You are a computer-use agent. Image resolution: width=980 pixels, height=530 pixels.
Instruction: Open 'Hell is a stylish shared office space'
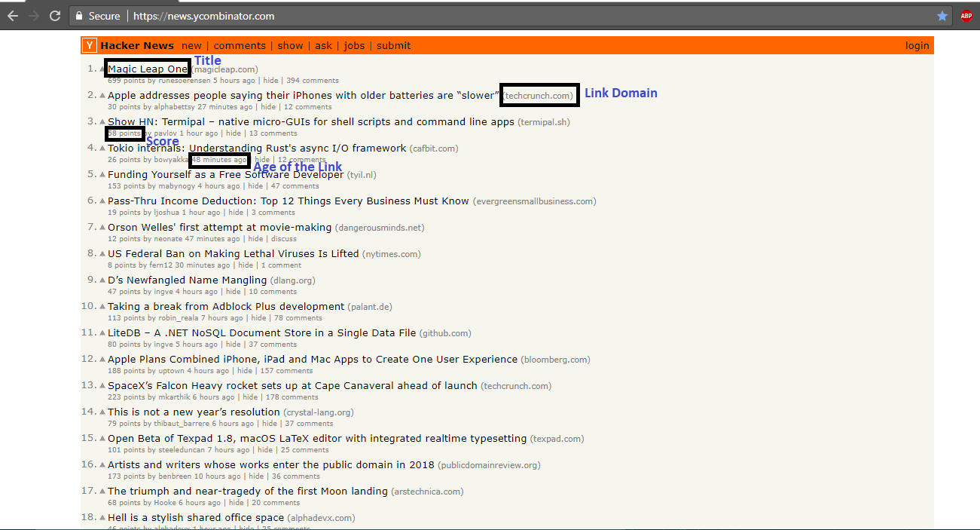click(196, 517)
